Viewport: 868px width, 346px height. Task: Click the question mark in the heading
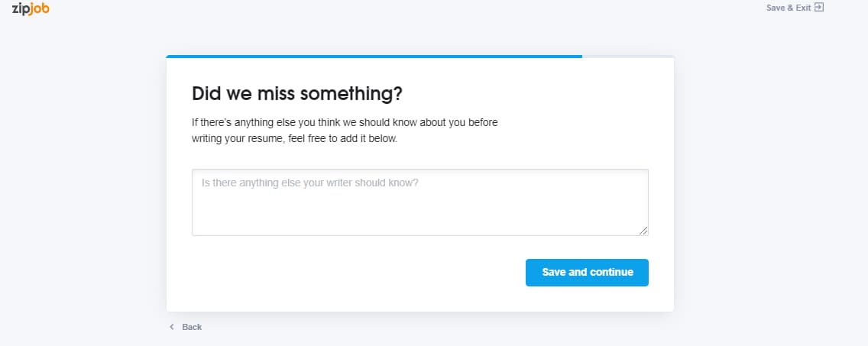397,93
